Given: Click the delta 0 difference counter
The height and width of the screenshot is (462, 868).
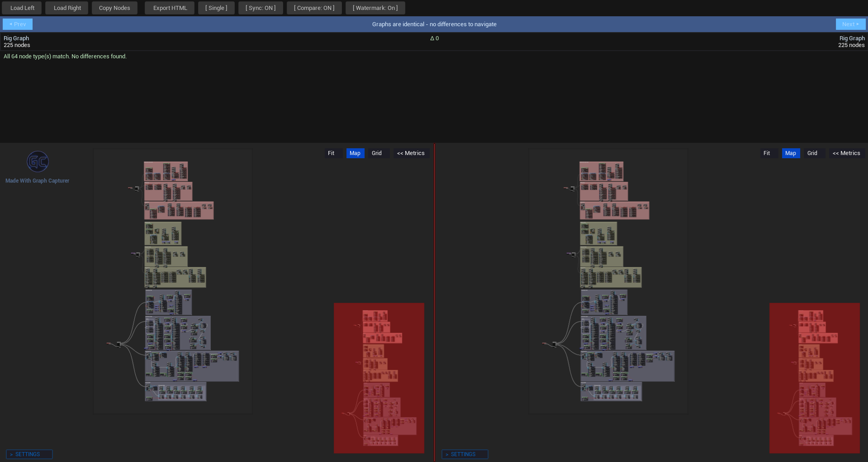Looking at the screenshot, I should (x=434, y=38).
